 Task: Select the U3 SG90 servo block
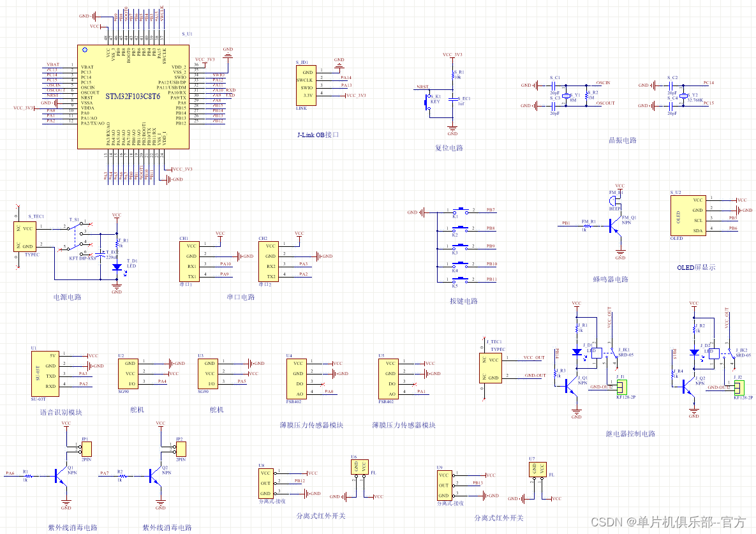(207, 373)
